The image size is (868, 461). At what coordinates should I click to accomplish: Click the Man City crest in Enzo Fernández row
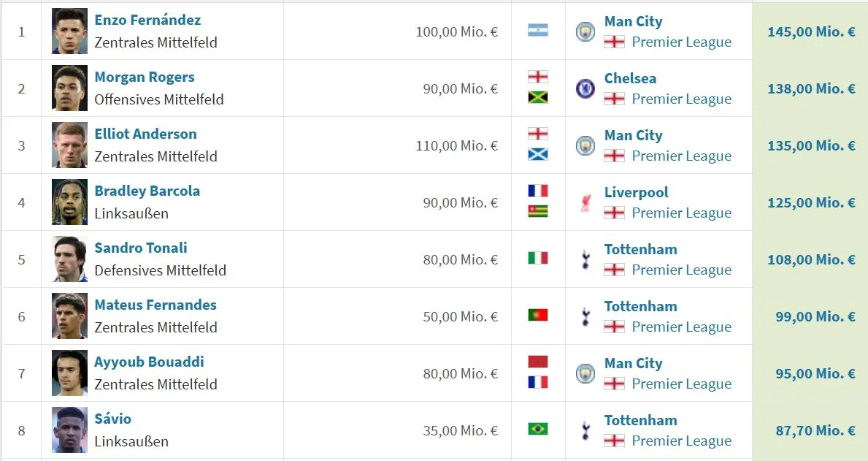click(x=585, y=31)
